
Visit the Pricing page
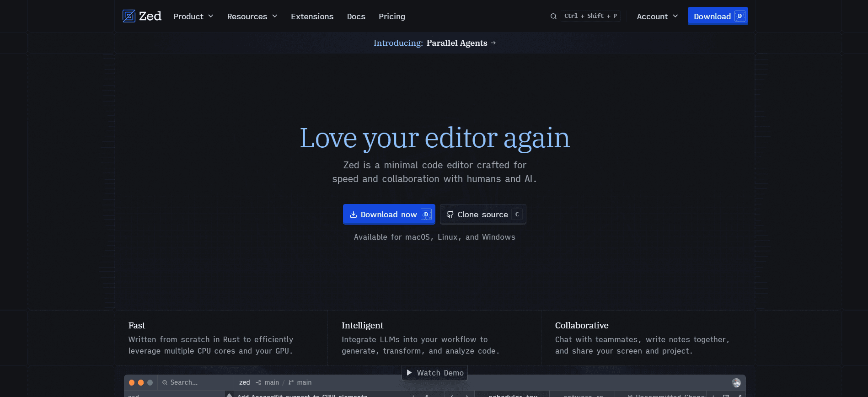[391, 16]
